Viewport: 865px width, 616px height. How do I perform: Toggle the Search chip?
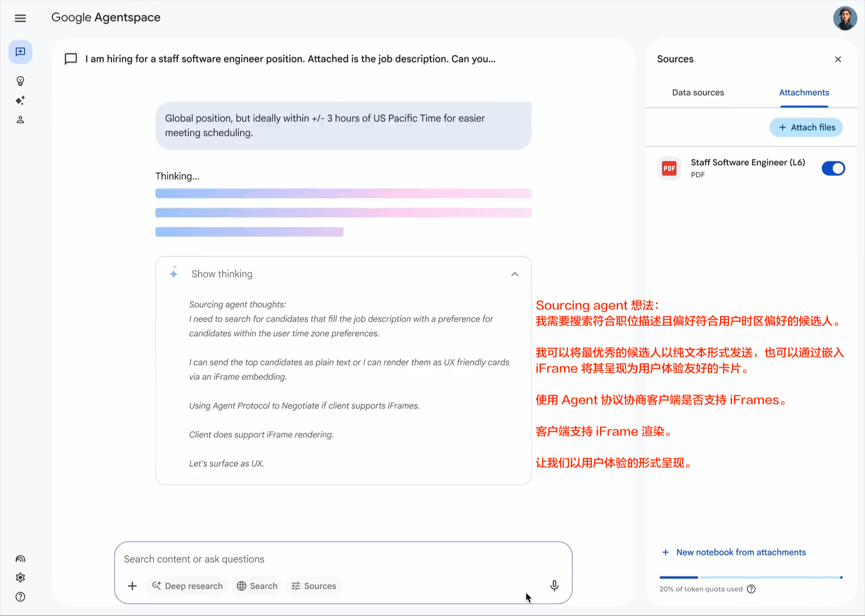pyautogui.click(x=257, y=586)
